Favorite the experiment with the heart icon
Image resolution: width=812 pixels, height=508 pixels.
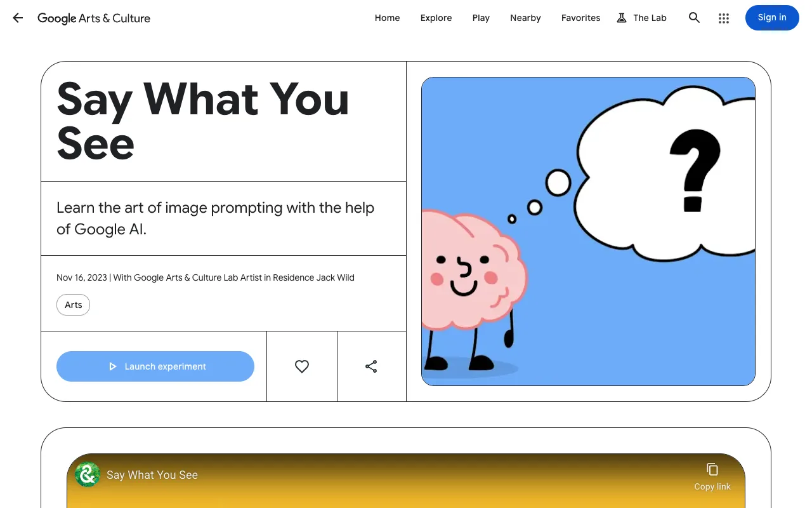(301, 366)
